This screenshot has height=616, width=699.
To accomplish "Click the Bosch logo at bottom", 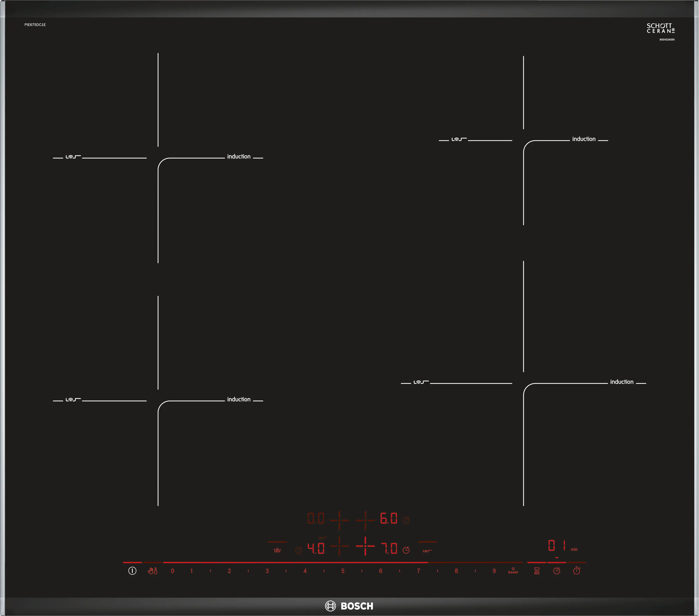I will click(349, 606).
